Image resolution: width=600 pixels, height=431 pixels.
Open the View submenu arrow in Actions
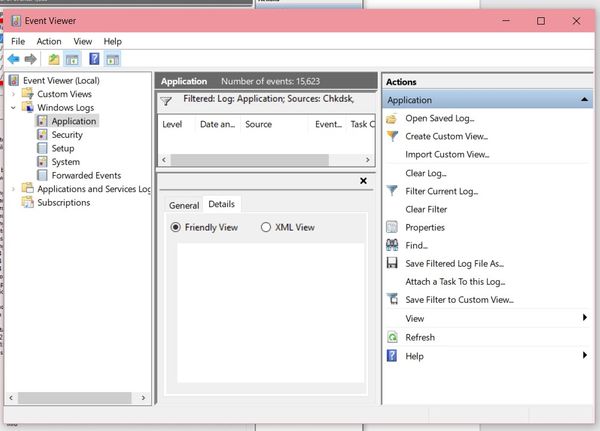(x=584, y=317)
